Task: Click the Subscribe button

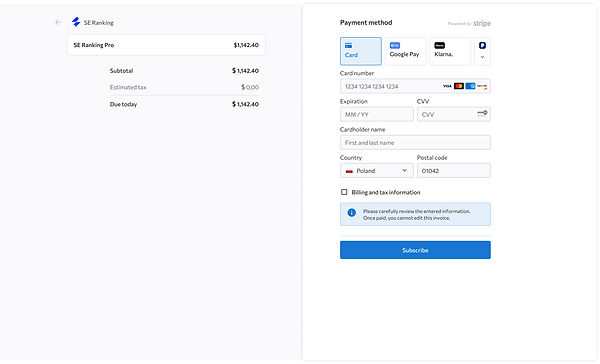Action: [x=415, y=250]
